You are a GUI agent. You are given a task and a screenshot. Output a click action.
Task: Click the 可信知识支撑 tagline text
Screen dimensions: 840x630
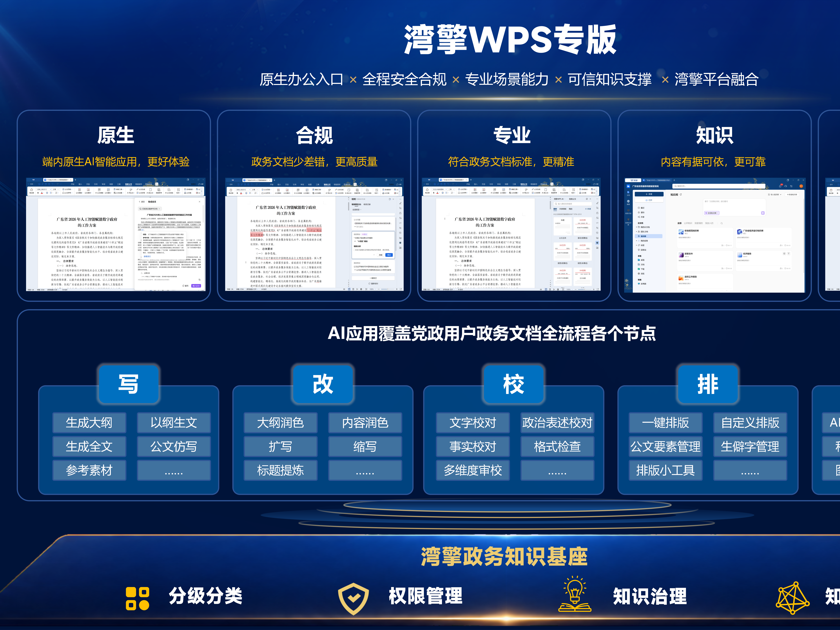pos(610,79)
